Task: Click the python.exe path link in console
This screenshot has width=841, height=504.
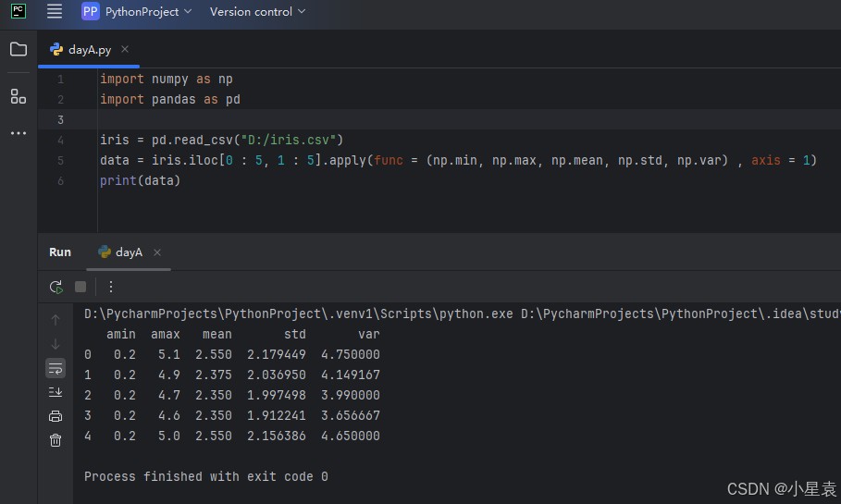Action: coord(298,313)
